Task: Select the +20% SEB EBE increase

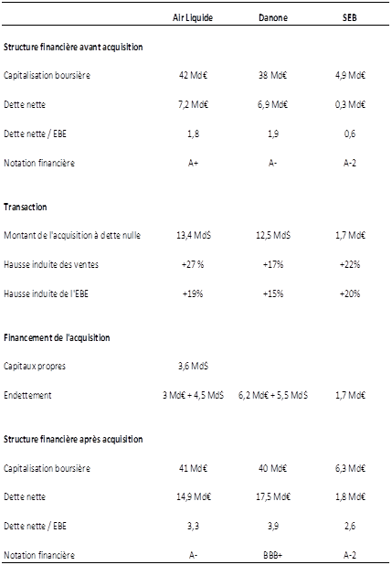Action: click(349, 293)
